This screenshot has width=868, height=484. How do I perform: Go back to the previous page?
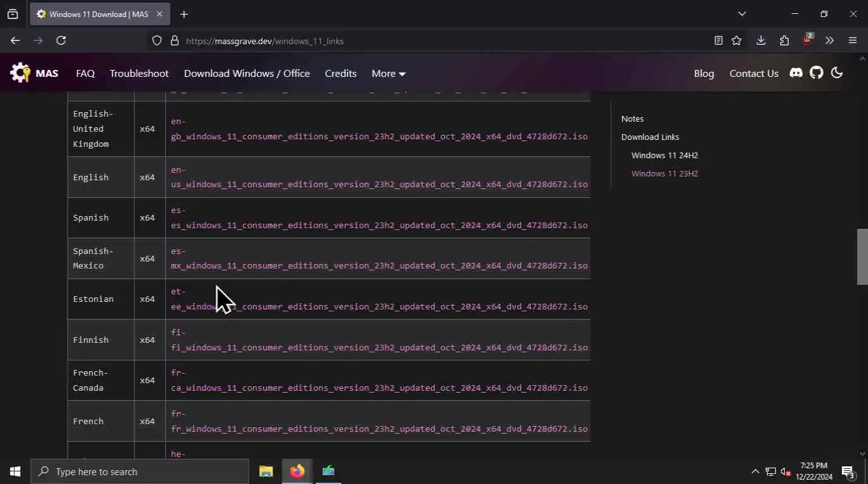point(15,40)
